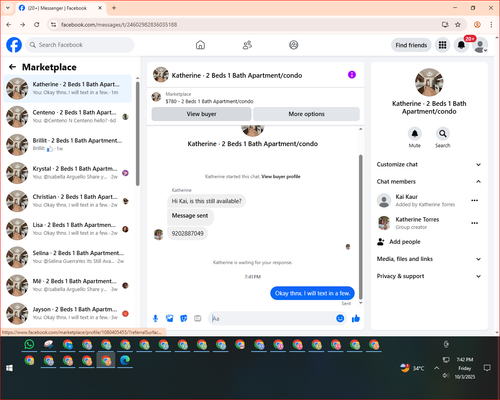Collapse the Chat members section
500x400 pixels.
429,182
